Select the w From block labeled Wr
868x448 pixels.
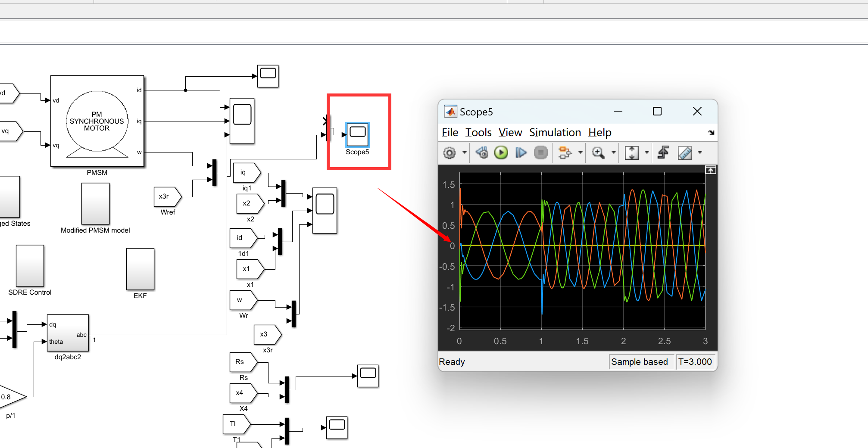244,300
